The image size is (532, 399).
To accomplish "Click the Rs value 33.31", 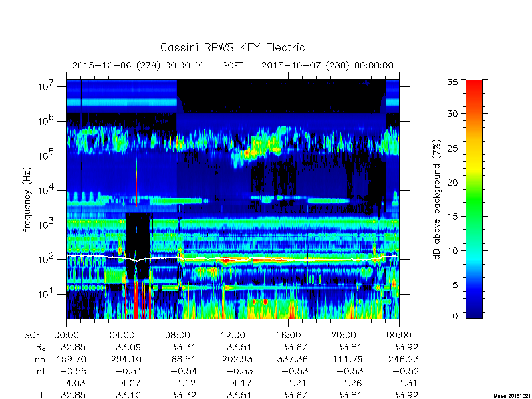I will tap(184, 347).
